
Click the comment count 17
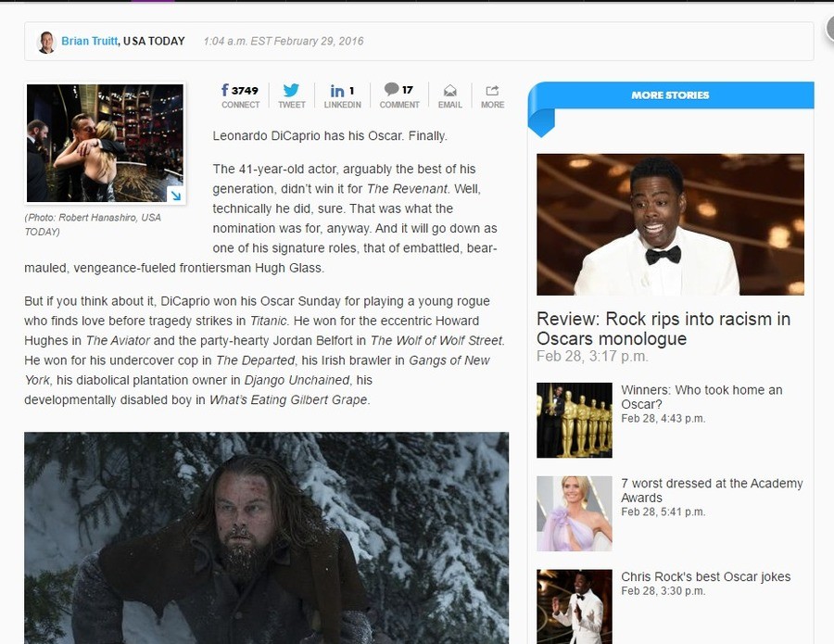click(x=408, y=90)
